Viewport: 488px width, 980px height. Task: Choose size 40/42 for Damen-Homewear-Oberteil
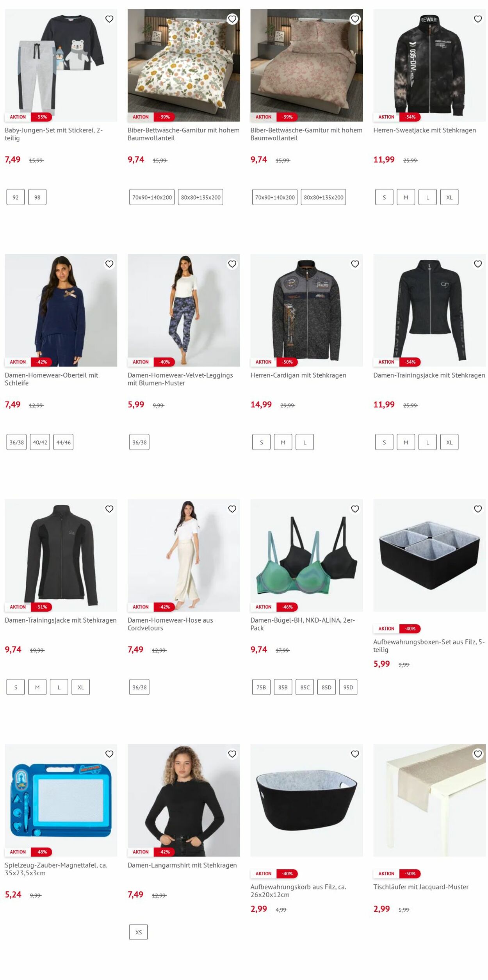pos(40,442)
